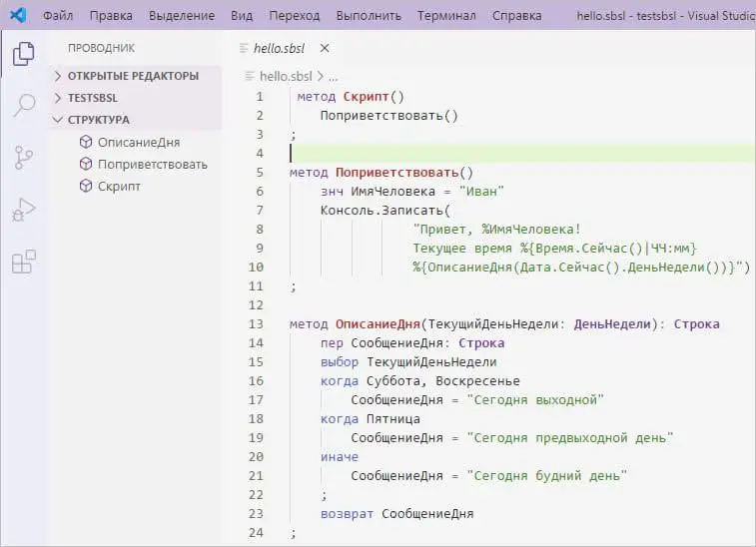Open the Выполнить menu

click(x=369, y=15)
